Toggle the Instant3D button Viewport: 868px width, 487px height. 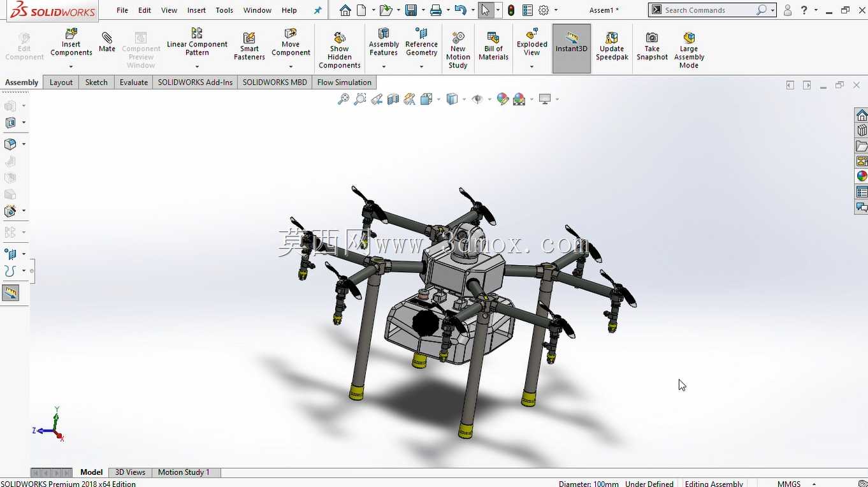tap(571, 48)
